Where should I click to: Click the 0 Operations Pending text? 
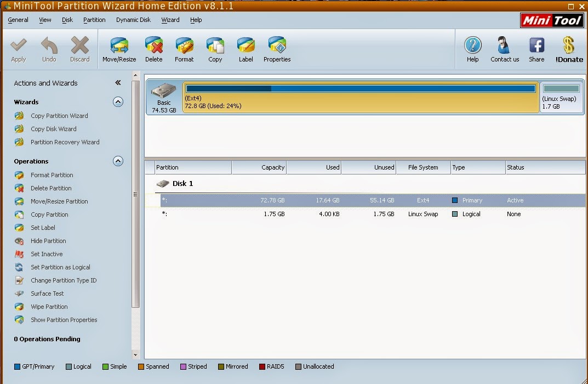47,339
